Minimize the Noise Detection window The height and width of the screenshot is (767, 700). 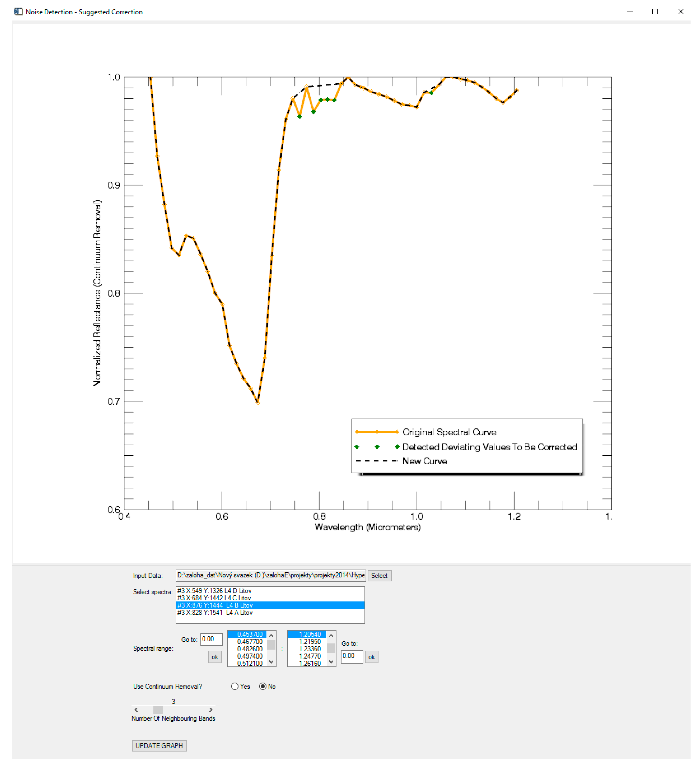[630, 11]
